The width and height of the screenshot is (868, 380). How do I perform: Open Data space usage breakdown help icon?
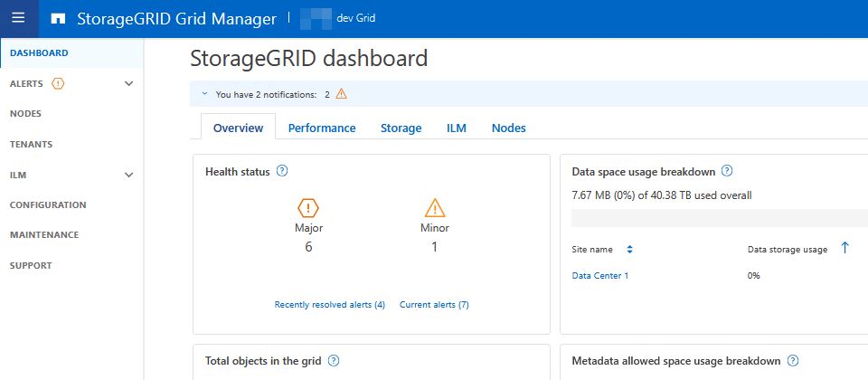727,171
